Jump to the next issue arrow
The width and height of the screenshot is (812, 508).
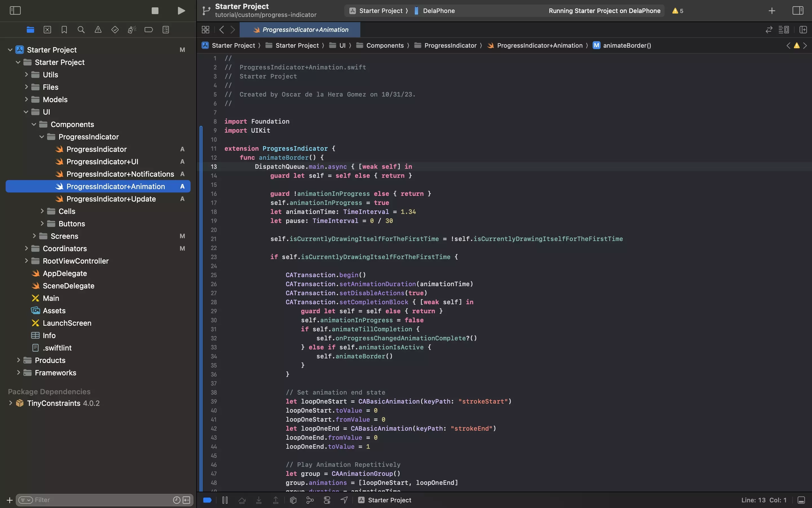point(805,45)
